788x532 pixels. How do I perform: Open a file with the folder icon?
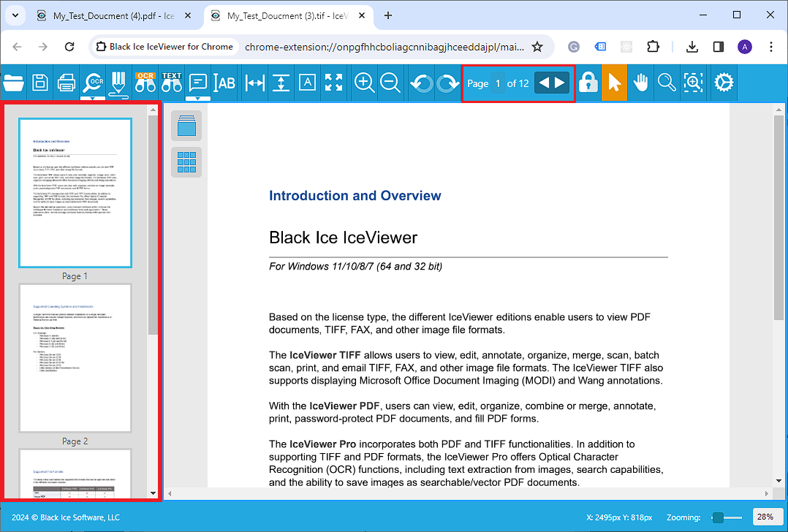13,83
